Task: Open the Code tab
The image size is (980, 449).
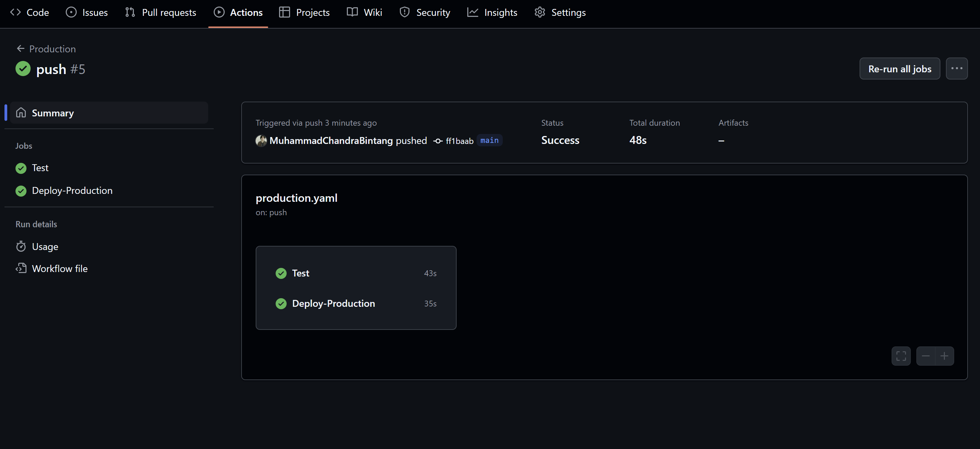Action: (30, 12)
